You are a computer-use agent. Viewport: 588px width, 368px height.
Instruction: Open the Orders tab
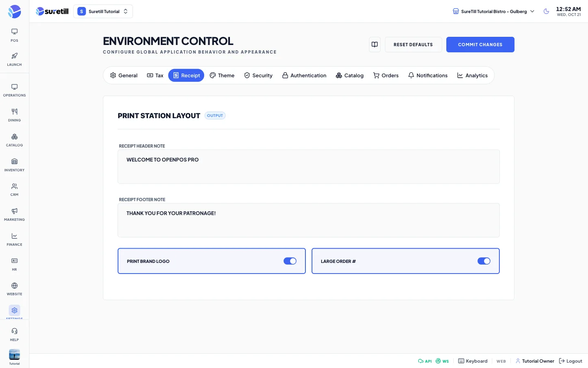(386, 75)
